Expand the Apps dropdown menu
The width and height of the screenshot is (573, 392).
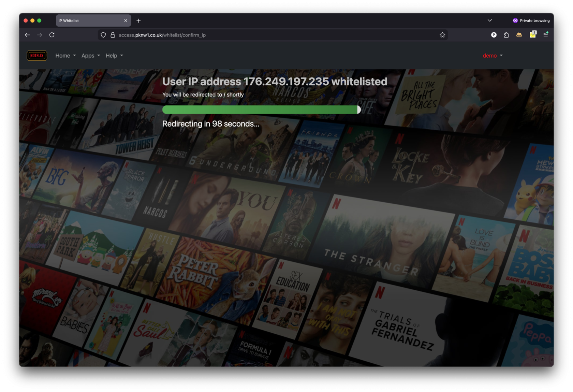pyautogui.click(x=91, y=56)
